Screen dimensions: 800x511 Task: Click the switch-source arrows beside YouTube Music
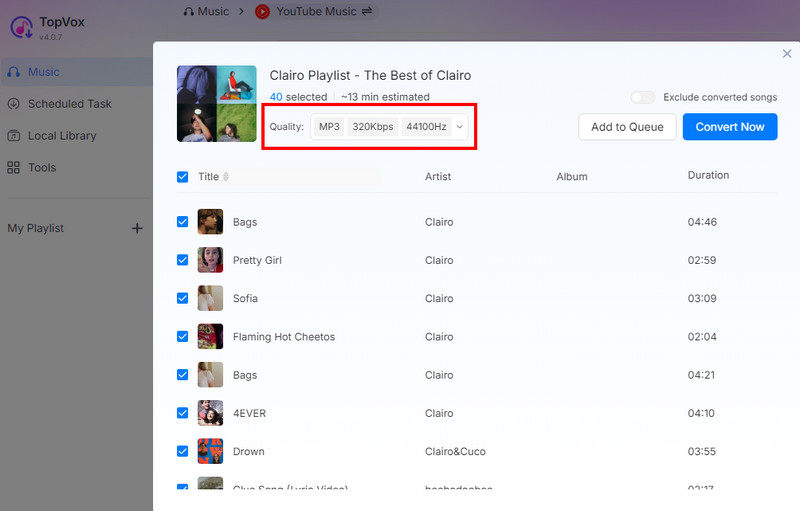pyautogui.click(x=367, y=12)
